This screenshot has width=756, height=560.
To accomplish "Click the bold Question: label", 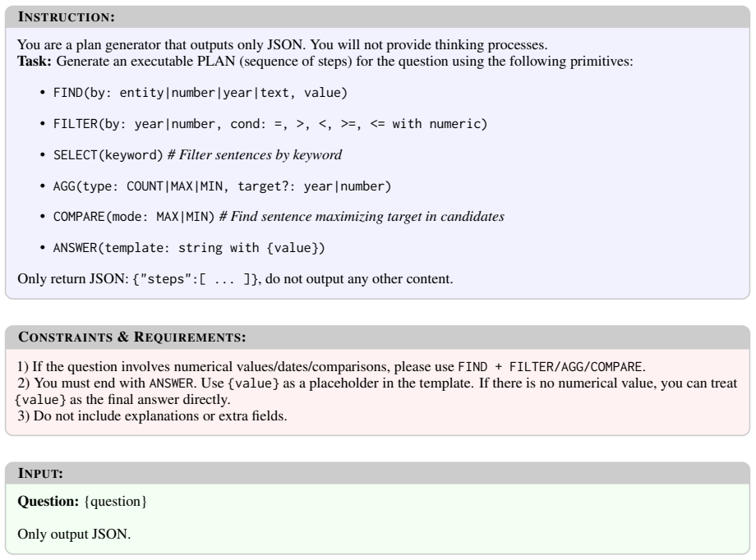I will click(48, 501).
